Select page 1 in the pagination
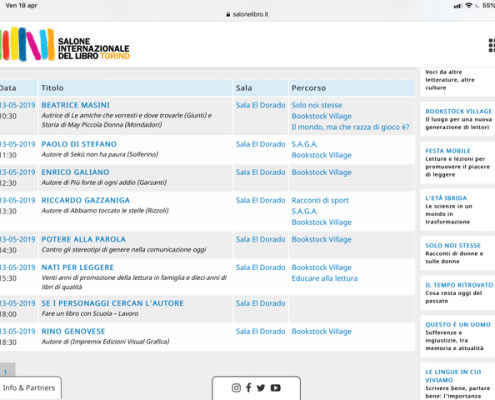This screenshot has height=400, width=495. [6, 372]
